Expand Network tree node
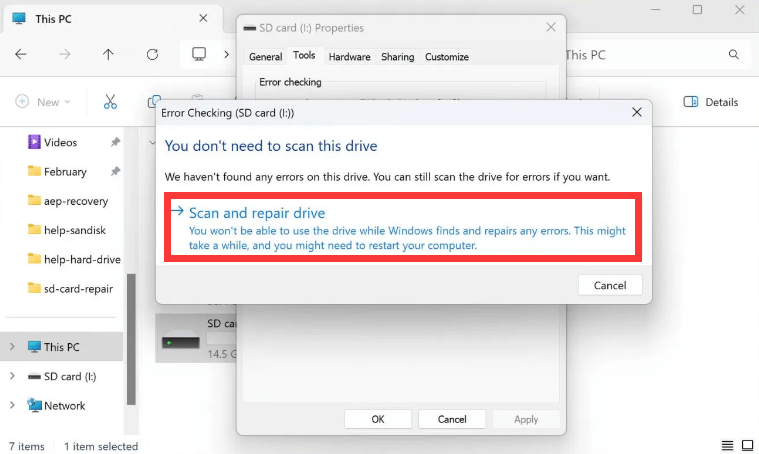This screenshot has height=454, width=759. point(12,406)
